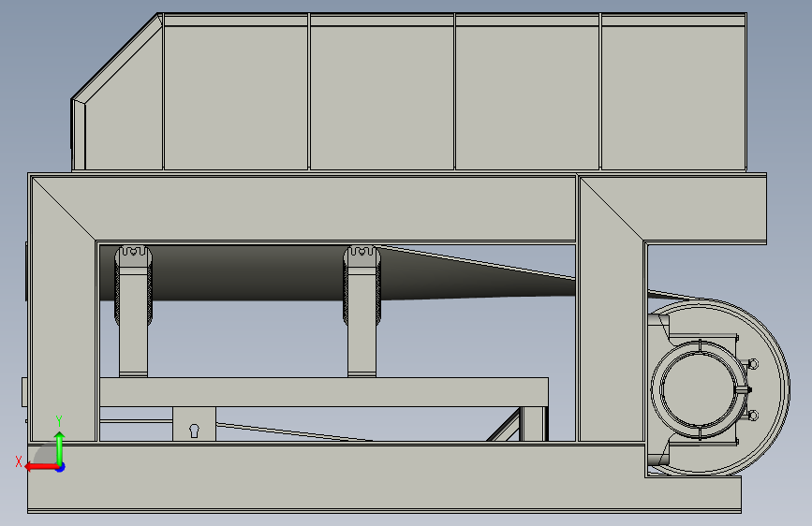Click the green Y axis arrow of triad
This screenshot has height=526, width=812.
click(x=60, y=447)
